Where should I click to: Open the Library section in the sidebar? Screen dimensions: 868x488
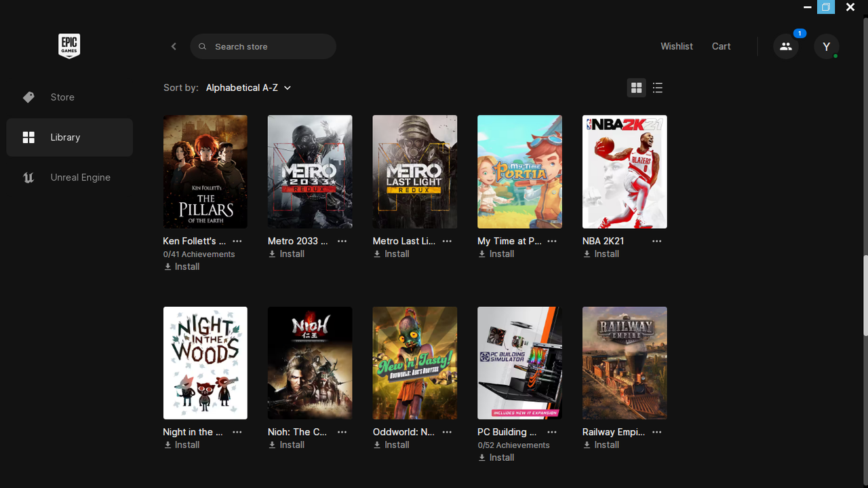tap(70, 137)
